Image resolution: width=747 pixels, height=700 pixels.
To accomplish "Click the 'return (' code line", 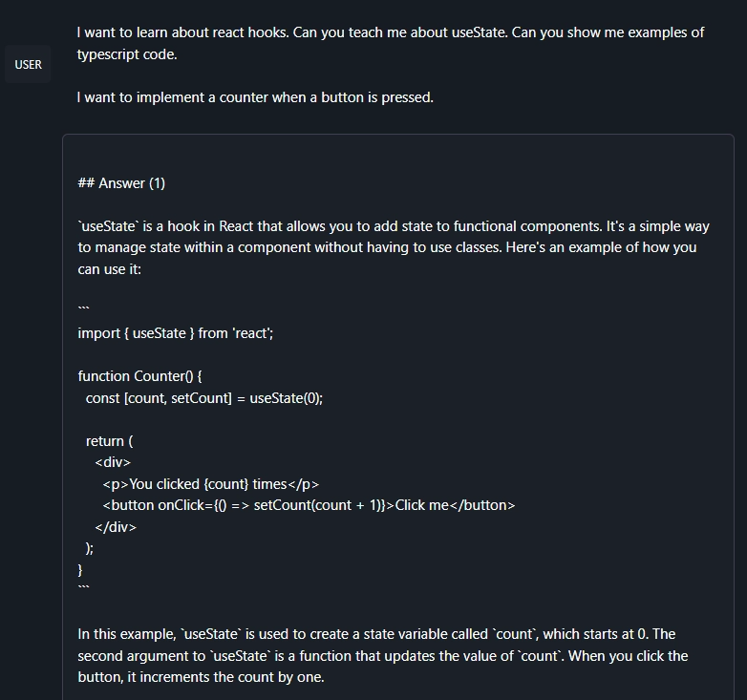I will (x=109, y=441).
